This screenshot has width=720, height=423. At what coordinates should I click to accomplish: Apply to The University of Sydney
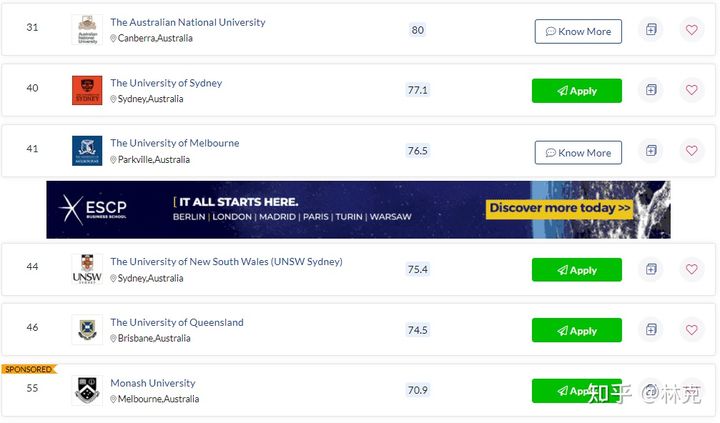(577, 91)
